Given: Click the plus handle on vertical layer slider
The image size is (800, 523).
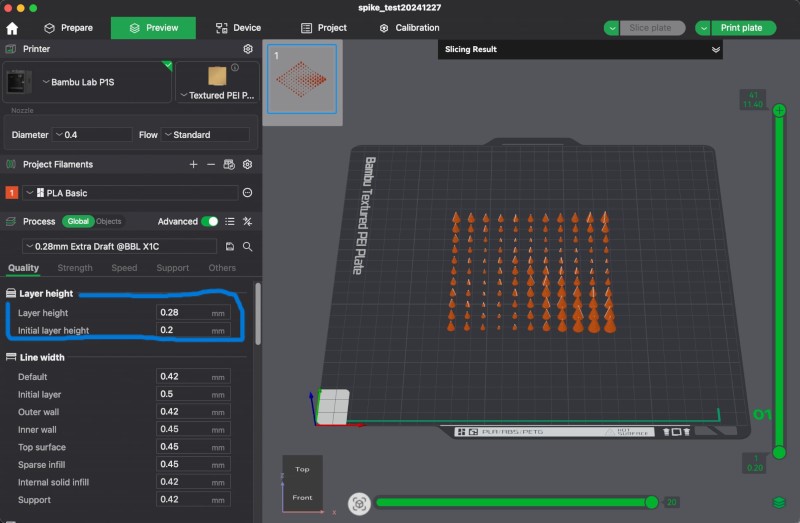Looking at the screenshot, I should 779,110.
